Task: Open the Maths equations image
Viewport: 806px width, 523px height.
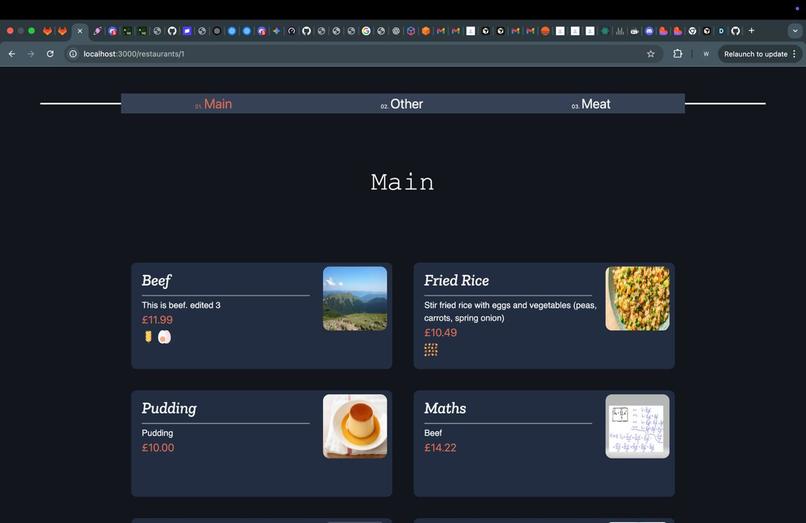Action: 637,426
